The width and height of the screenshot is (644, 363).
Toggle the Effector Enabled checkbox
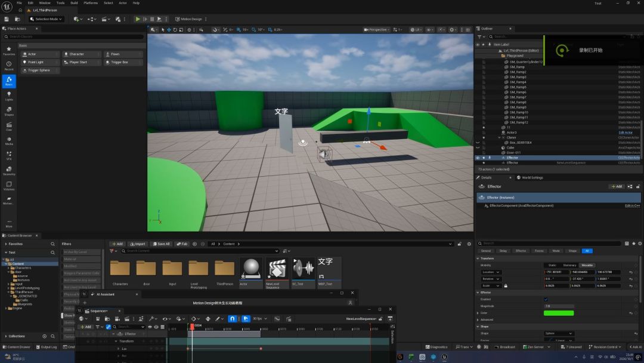[x=546, y=299]
